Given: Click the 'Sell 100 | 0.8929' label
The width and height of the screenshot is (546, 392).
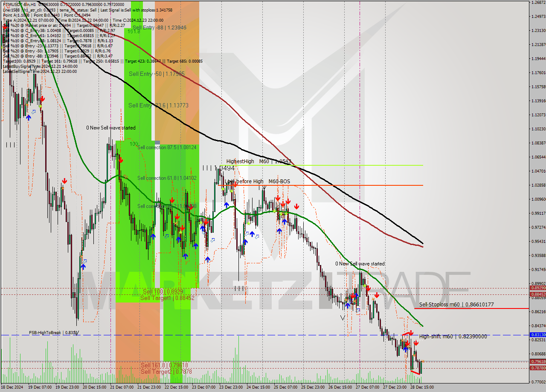Looking at the screenshot, I should (x=163, y=291).
